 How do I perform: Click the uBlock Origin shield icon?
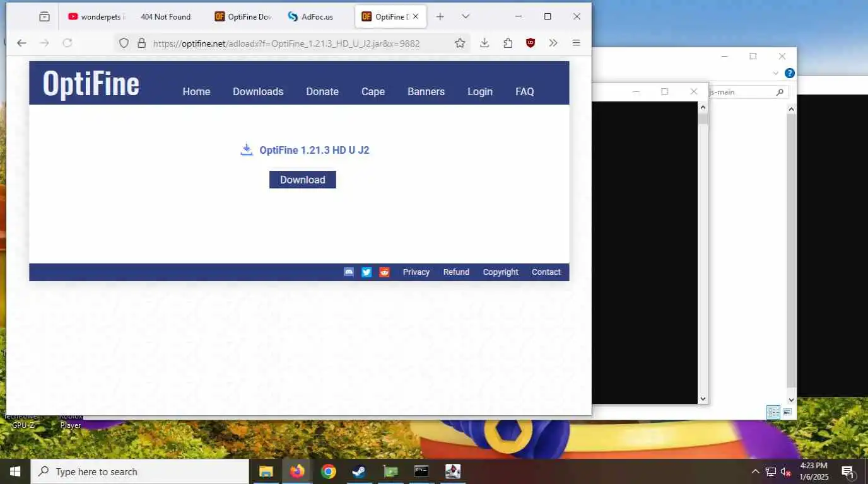click(531, 43)
